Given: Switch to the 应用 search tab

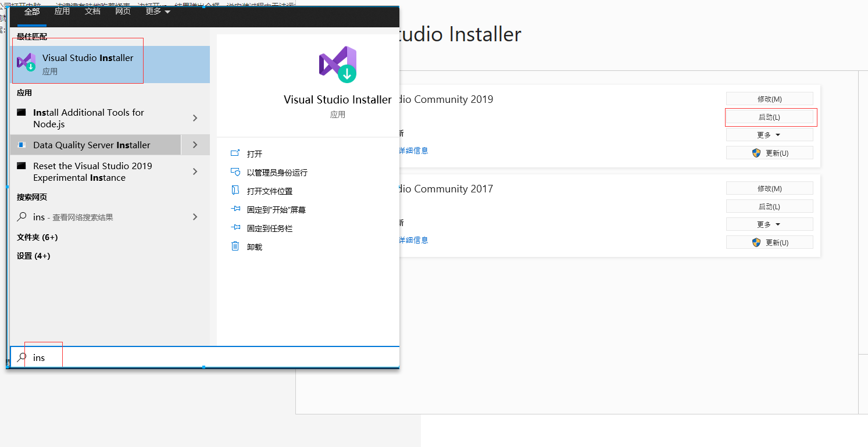Looking at the screenshot, I should 62,11.
